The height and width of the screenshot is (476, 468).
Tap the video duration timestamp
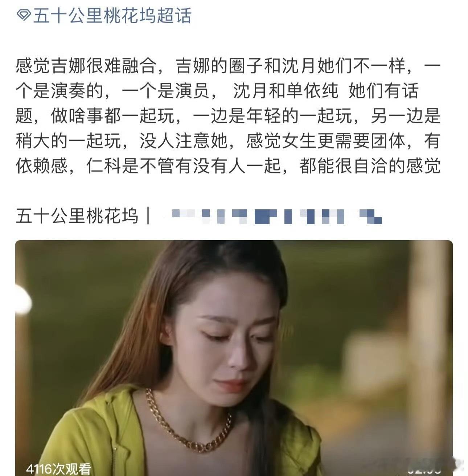(425, 469)
